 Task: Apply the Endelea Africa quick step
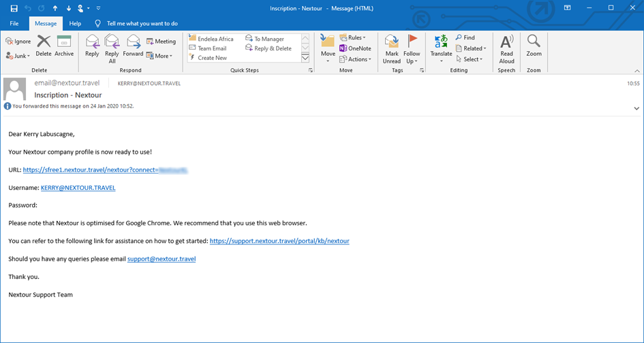(211, 39)
